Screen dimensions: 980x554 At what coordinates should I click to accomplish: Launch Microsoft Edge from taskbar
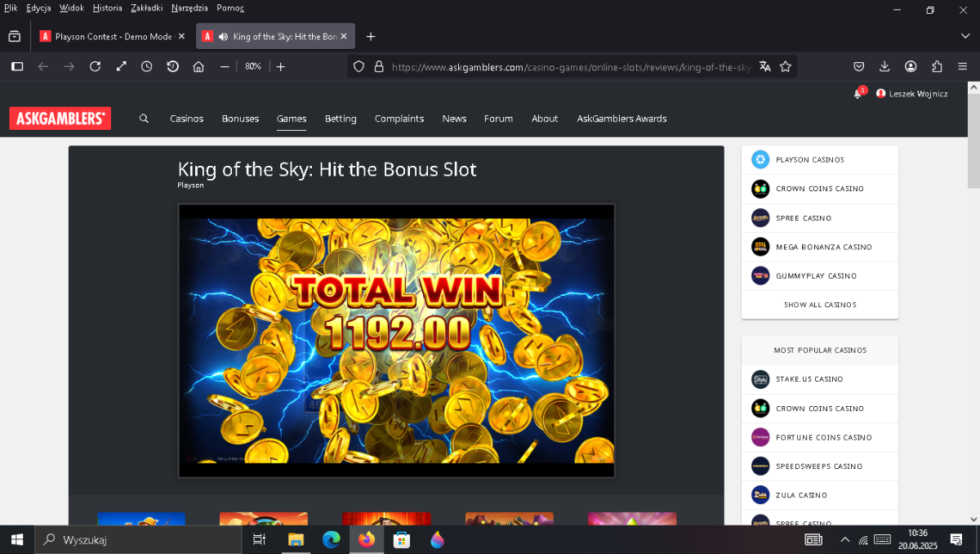pos(331,539)
